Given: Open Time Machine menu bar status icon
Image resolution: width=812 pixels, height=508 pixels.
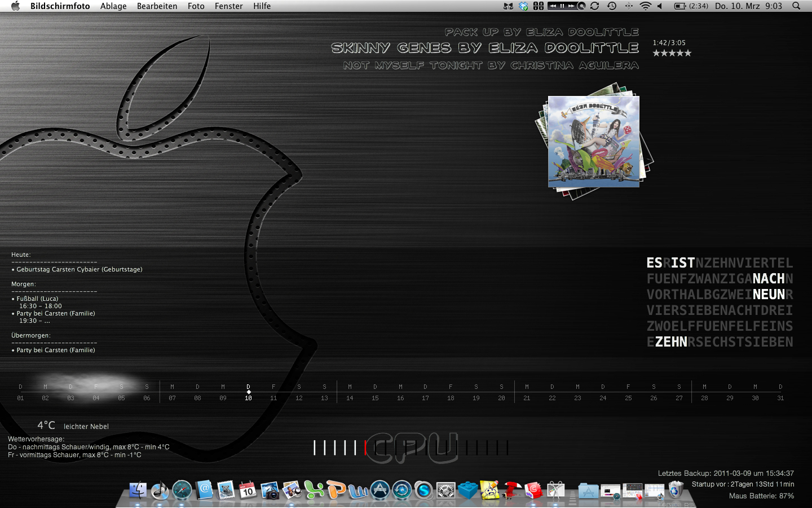Looking at the screenshot, I should pyautogui.click(x=612, y=6).
